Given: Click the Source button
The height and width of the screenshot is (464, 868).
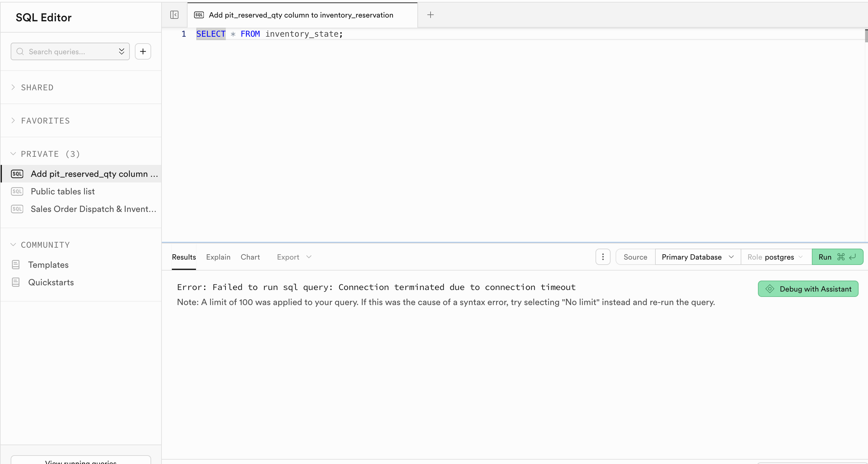Looking at the screenshot, I should pos(635,257).
